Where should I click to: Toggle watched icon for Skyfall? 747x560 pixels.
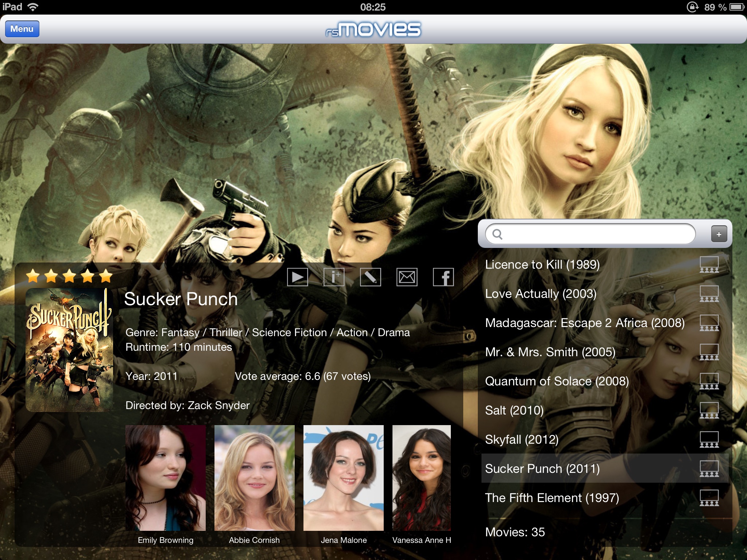[x=709, y=440]
